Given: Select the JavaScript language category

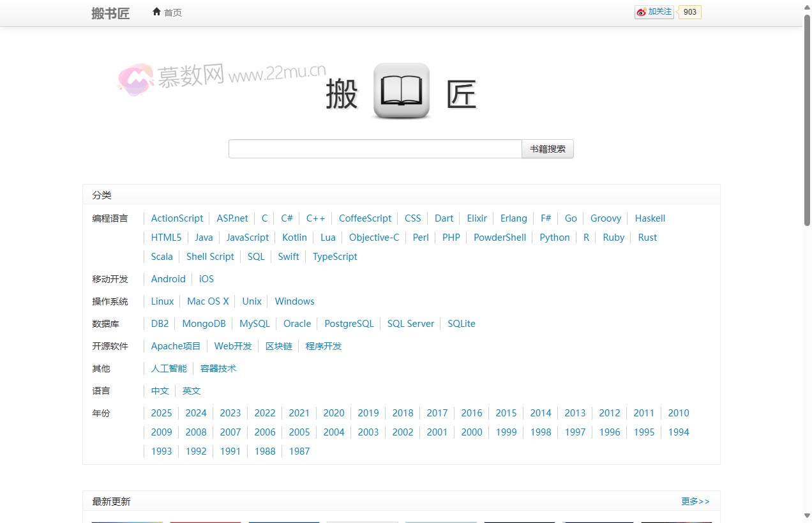Looking at the screenshot, I should tap(248, 237).
